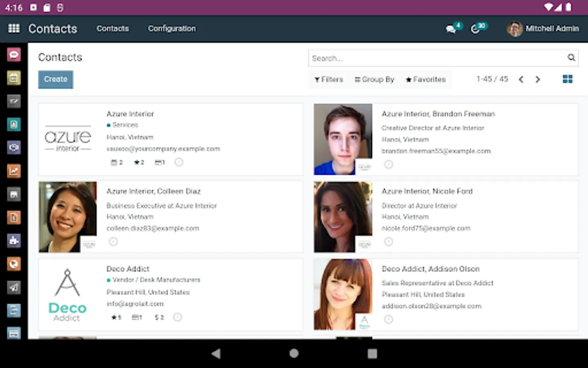Viewport: 588px width, 368px height.
Task: Click the 1-45 / 45 pager counter
Action: click(492, 79)
